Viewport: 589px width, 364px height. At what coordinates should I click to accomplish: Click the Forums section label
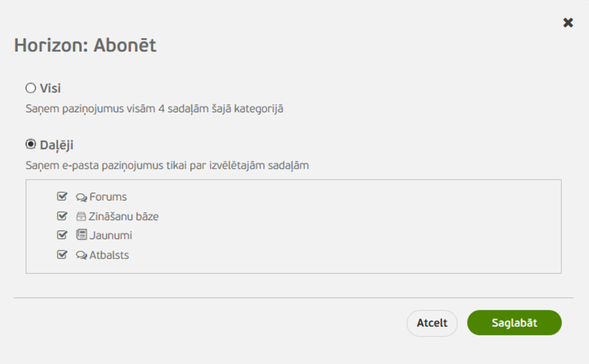pyautogui.click(x=108, y=197)
